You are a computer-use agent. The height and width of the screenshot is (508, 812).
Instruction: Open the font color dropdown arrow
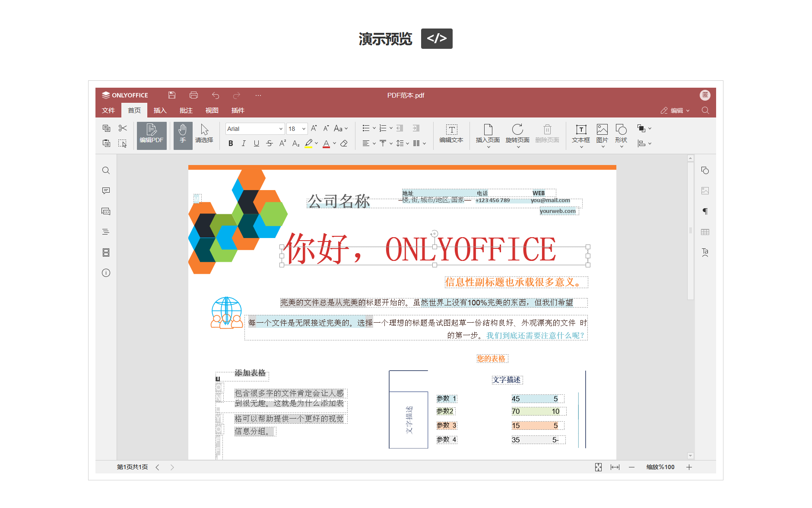click(x=334, y=143)
